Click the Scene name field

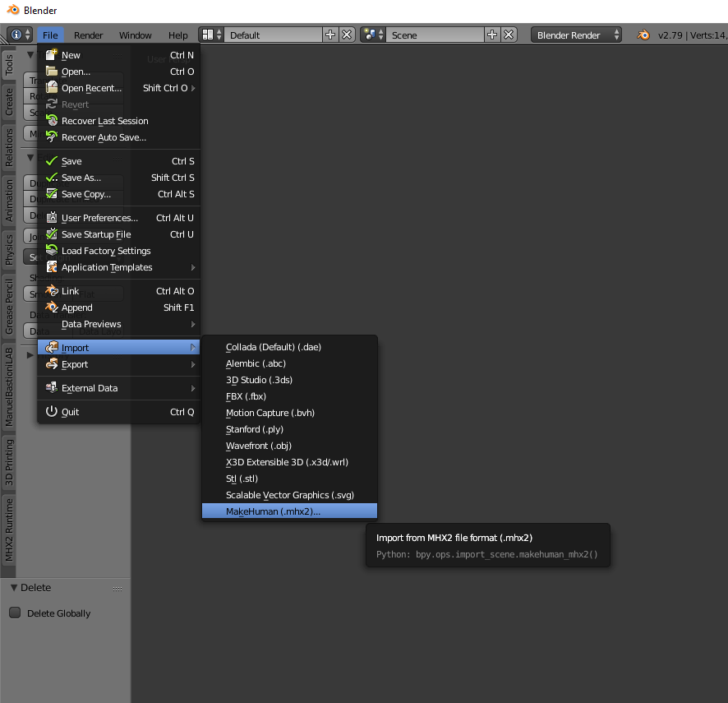pos(435,35)
